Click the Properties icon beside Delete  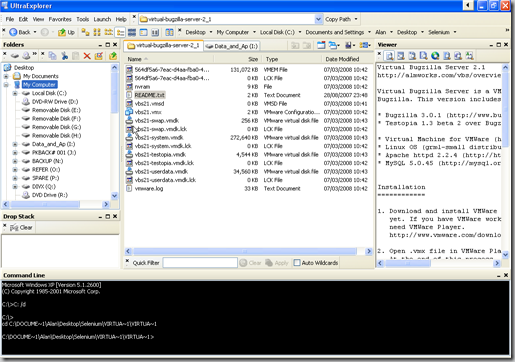coord(99,56)
